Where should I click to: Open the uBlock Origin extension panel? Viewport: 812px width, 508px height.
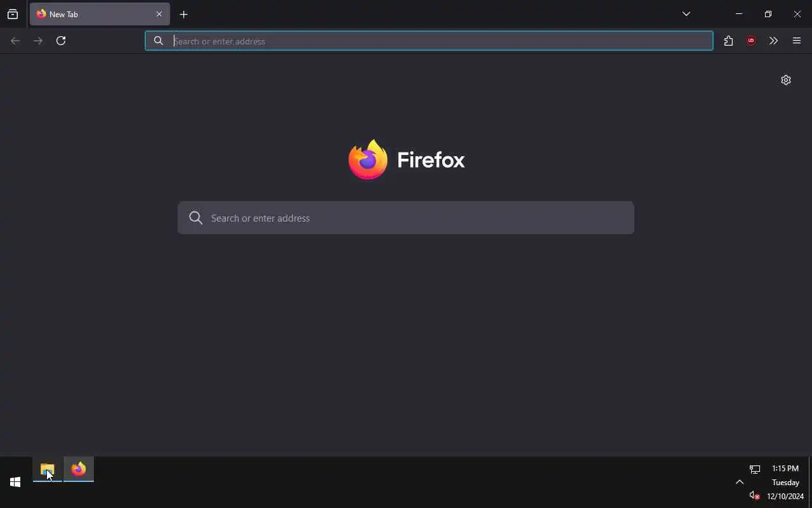[x=751, y=41]
